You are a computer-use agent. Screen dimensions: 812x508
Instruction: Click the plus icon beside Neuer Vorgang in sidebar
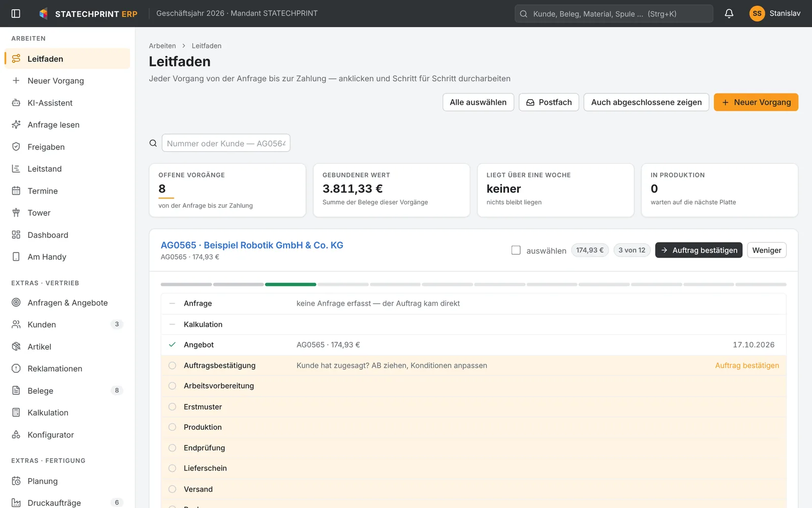(x=16, y=81)
